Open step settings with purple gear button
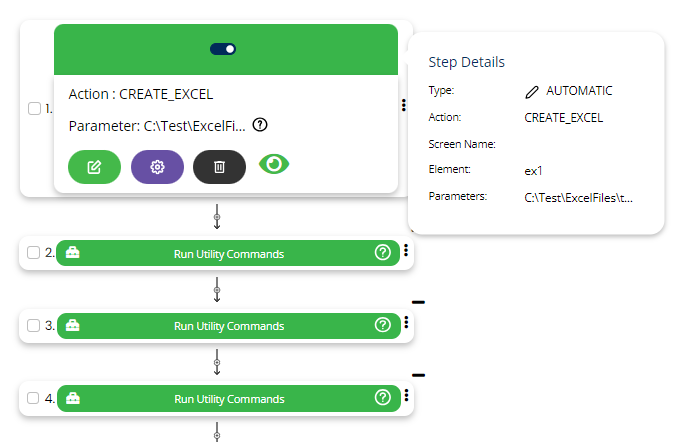This screenshot has height=442, width=675. [x=157, y=167]
